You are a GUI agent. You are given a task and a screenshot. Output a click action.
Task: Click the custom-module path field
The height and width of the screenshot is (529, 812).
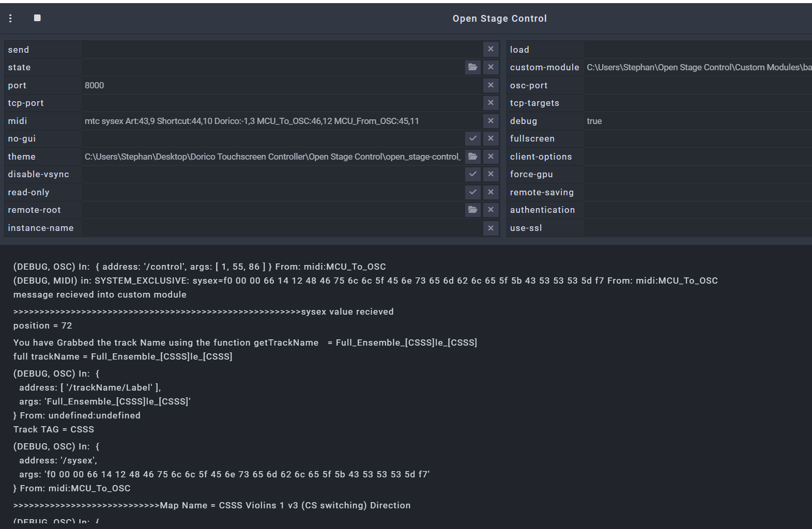pyautogui.click(x=698, y=67)
